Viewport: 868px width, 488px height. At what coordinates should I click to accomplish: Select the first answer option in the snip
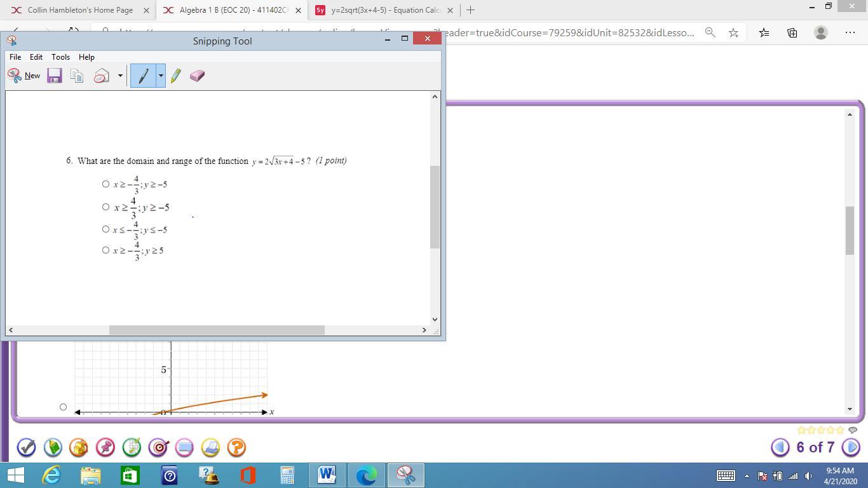click(105, 184)
